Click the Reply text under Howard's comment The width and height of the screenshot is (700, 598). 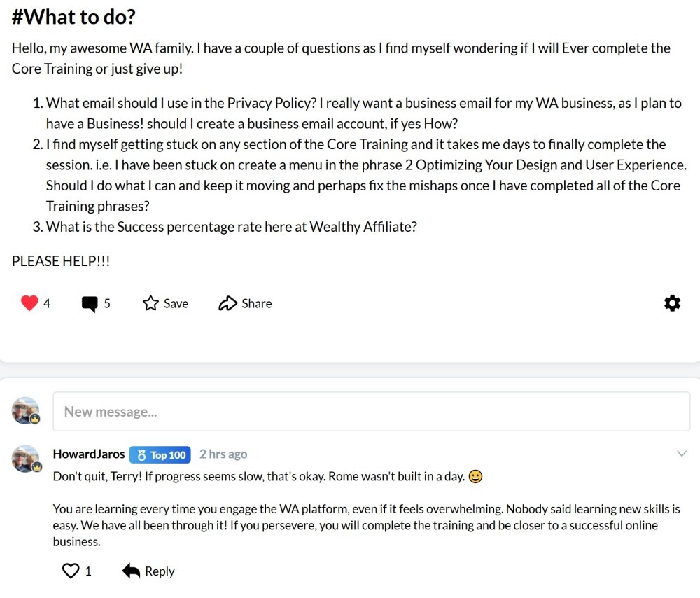pyautogui.click(x=160, y=571)
